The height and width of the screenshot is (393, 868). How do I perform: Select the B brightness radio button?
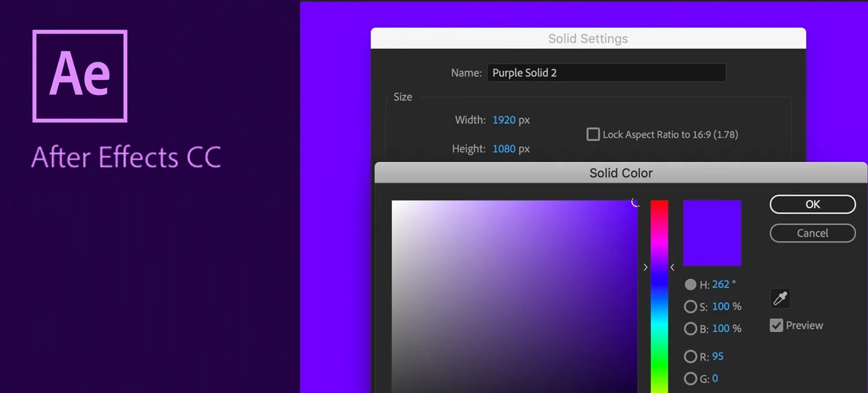pyautogui.click(x=690, y=329)
